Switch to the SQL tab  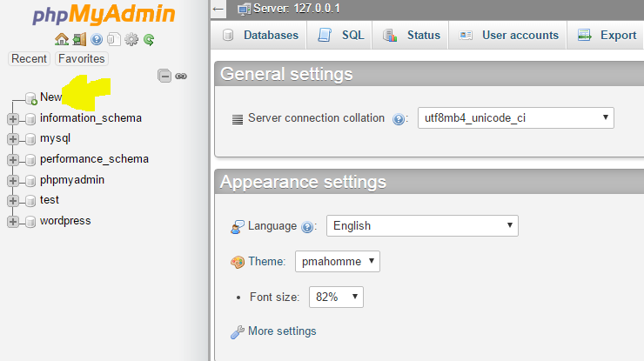339,36
